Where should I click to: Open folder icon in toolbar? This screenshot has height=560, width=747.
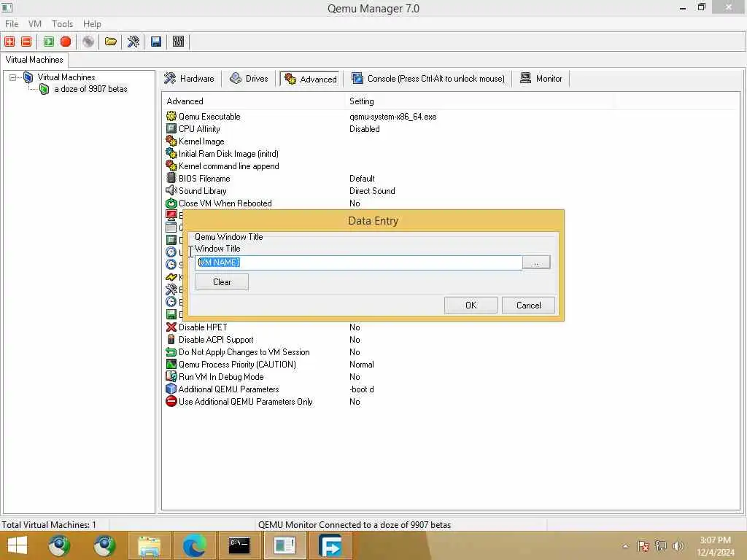(x=111, y=42)
